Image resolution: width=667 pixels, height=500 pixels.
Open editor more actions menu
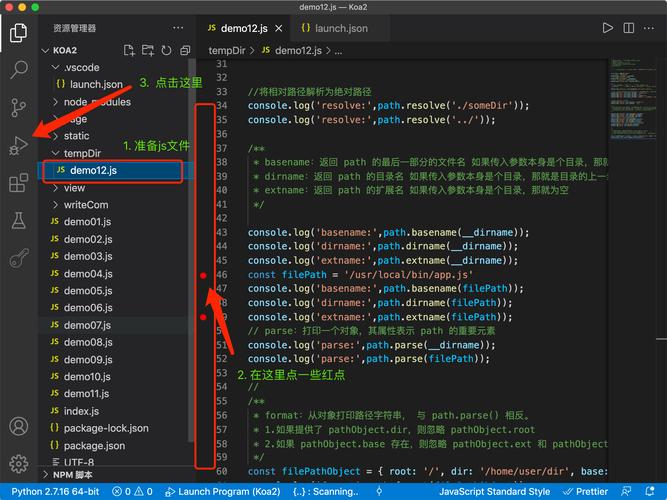[649, 28]
